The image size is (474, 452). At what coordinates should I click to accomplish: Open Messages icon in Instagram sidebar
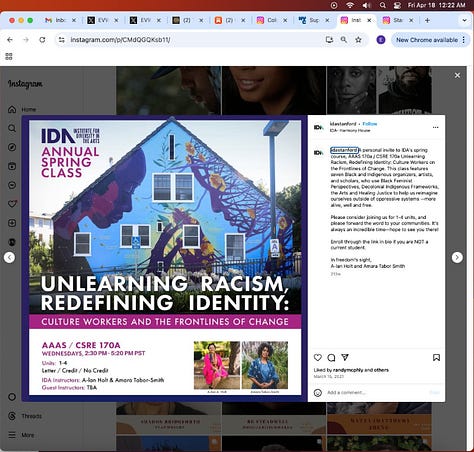12,185
